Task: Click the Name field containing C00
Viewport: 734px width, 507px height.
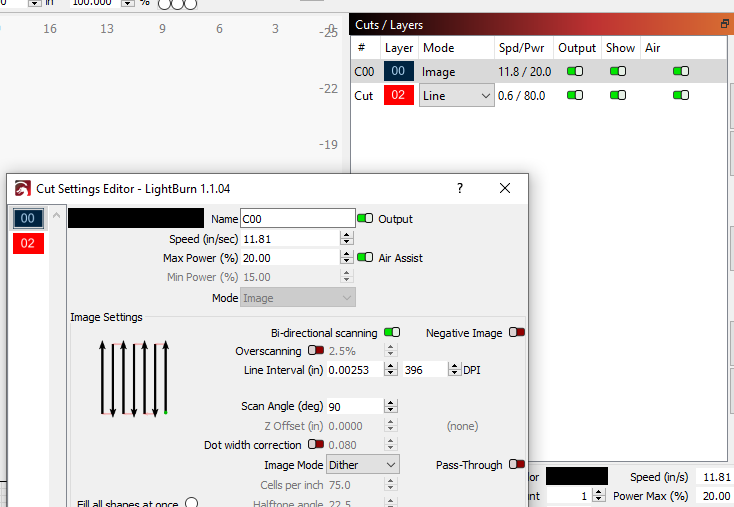Action: pyautogui.click(x=297, y=218)
